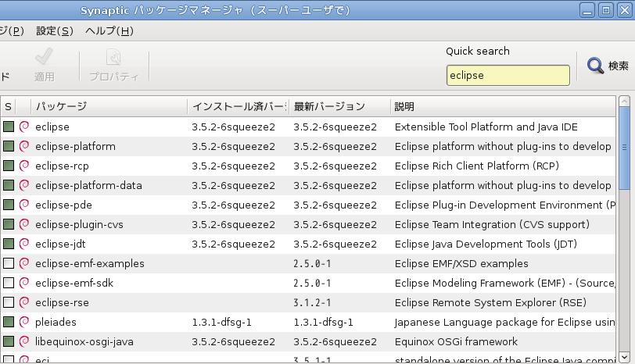The image size is (635, 364).
Task: Toggle status checkbox for pleiades
Action: pos(9,322)
